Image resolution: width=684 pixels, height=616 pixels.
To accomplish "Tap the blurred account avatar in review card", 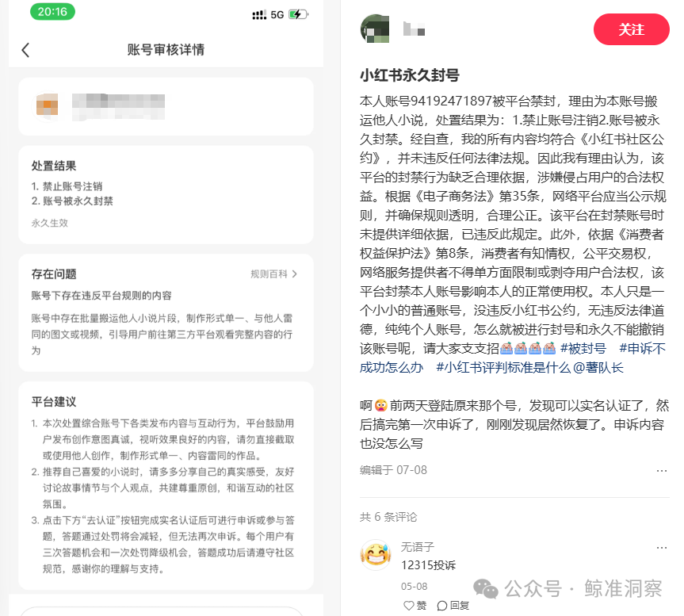I will (x=47, y=107).
